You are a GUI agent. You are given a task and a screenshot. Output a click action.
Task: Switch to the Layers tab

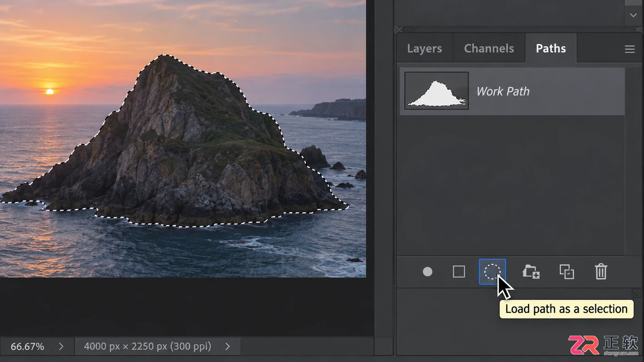click(424, 48)
